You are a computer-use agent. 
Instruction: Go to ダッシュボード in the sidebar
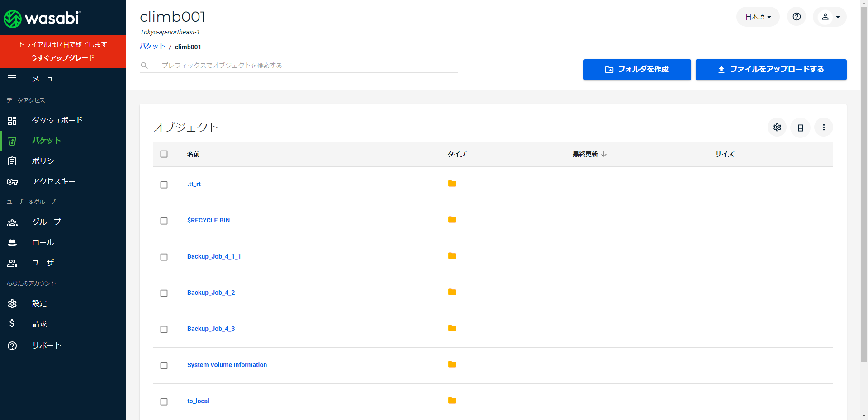[57, 120]
